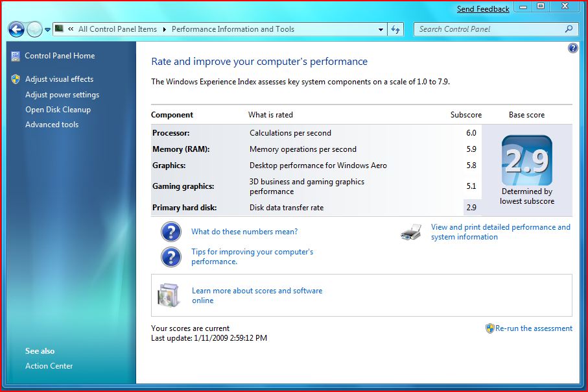This screenshot has height=392, width=588.
Task: Click the Graphics subscore 5.8
Action: coord(471,165)
